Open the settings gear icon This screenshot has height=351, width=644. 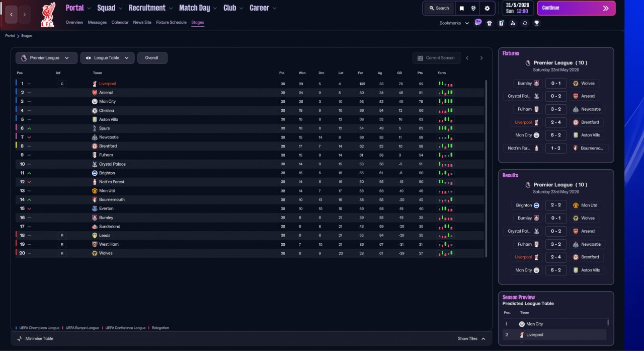[x=487, y=8]
